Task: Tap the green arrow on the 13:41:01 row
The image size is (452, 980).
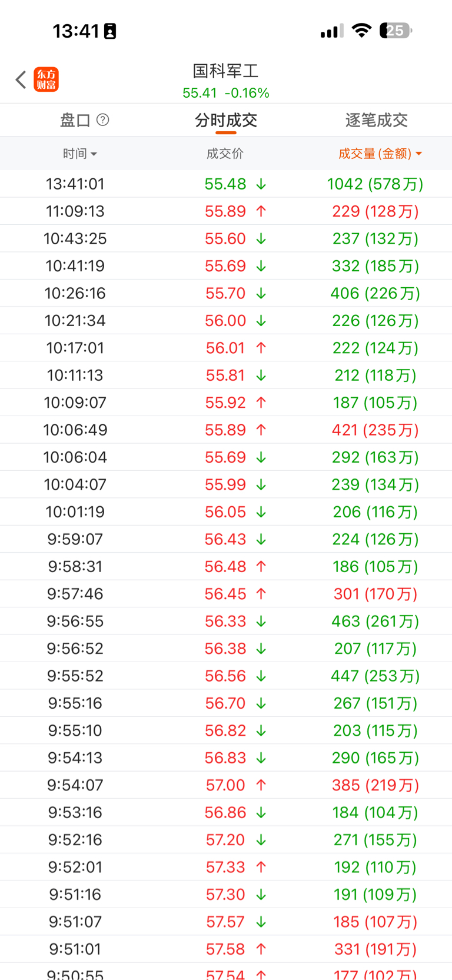Action: pos(261,184)
